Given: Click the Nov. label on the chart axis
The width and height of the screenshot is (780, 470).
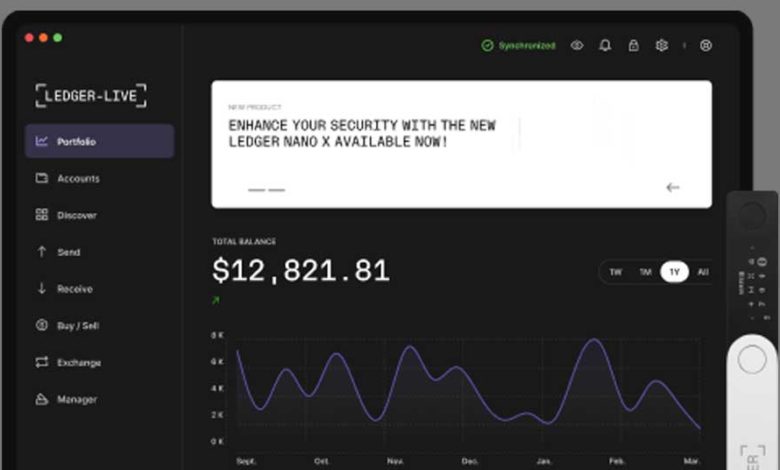Looking at the screenshot, I should (x=395, y=461).
